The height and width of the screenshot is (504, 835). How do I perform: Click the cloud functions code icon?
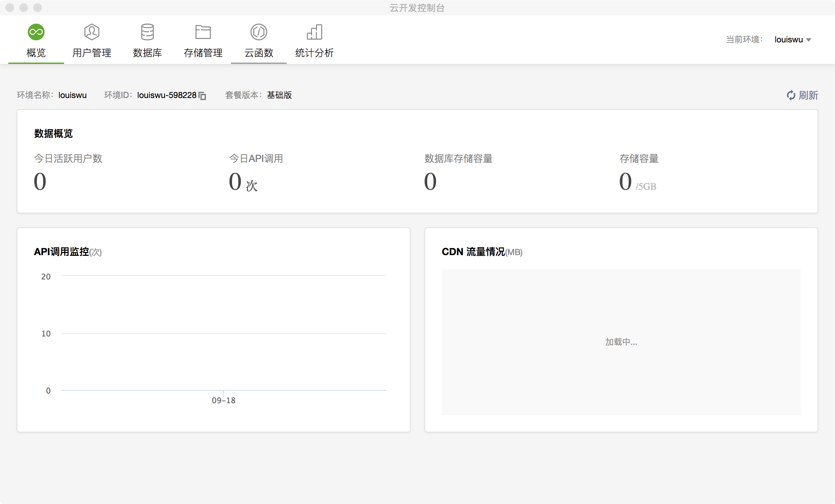(x=259, y=32)
